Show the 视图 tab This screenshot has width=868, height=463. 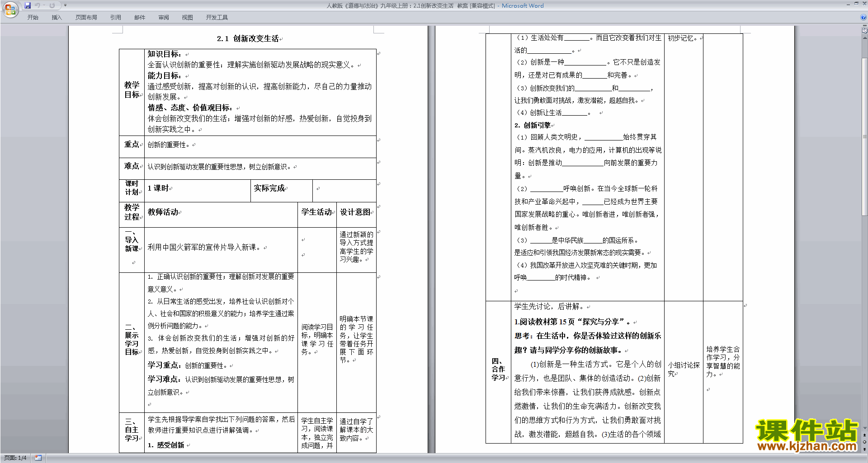[x=187, y=17]
